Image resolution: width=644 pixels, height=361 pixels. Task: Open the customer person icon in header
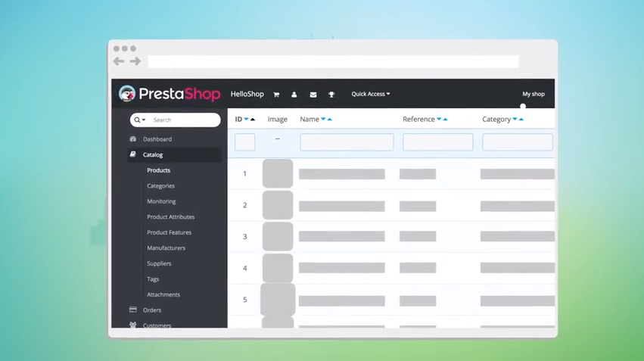(294, 95)
